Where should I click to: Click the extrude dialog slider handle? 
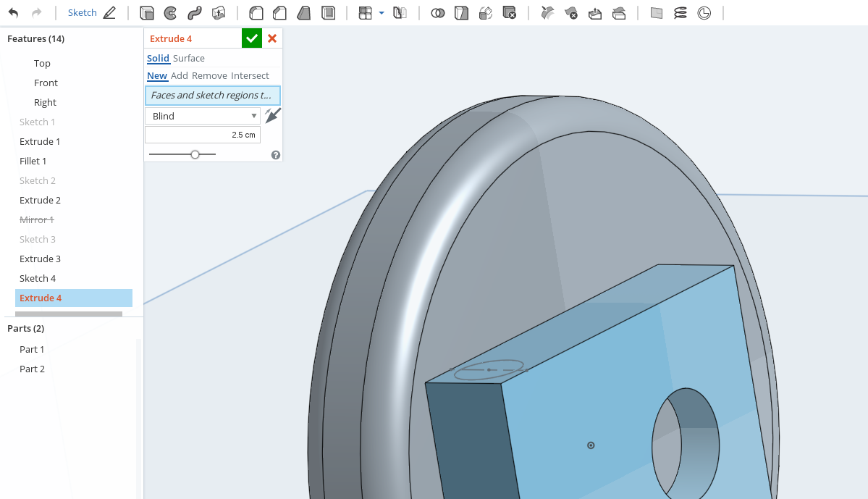(195, 154)
